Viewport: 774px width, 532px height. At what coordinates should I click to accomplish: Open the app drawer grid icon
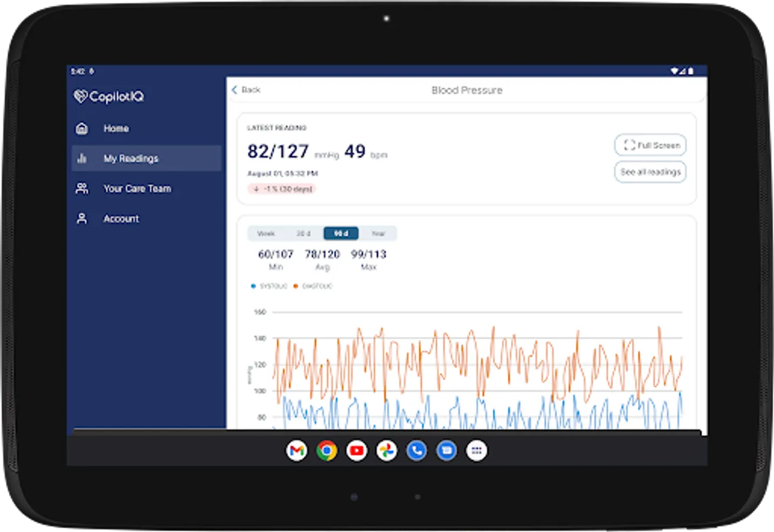pos(477,451)
